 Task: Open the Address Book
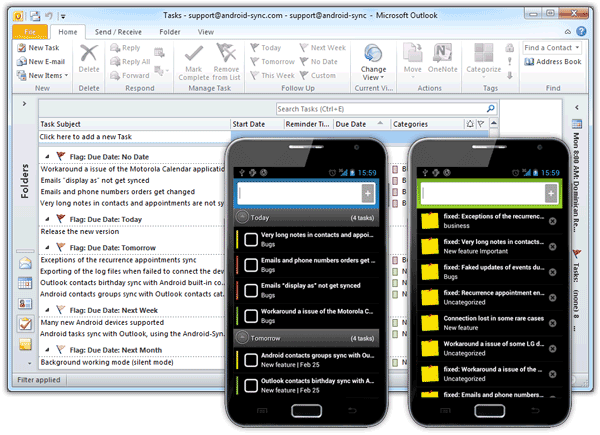tap(553, 62)
